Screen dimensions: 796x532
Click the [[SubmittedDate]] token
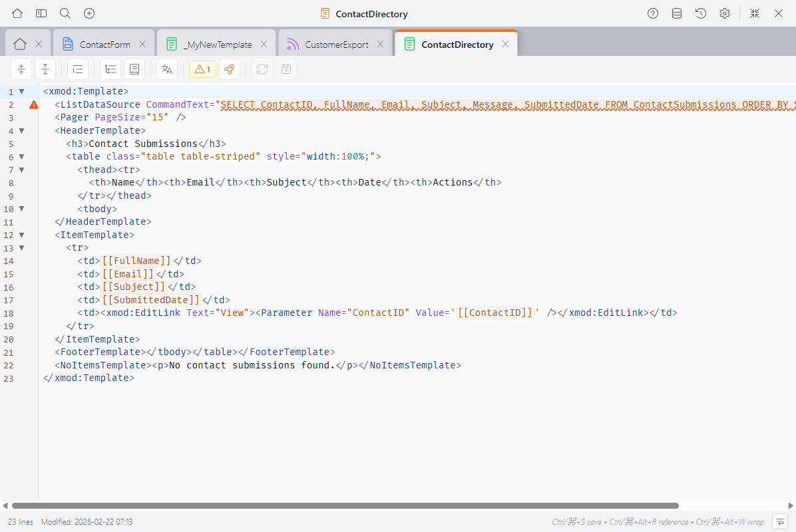(x=151, y=300)
